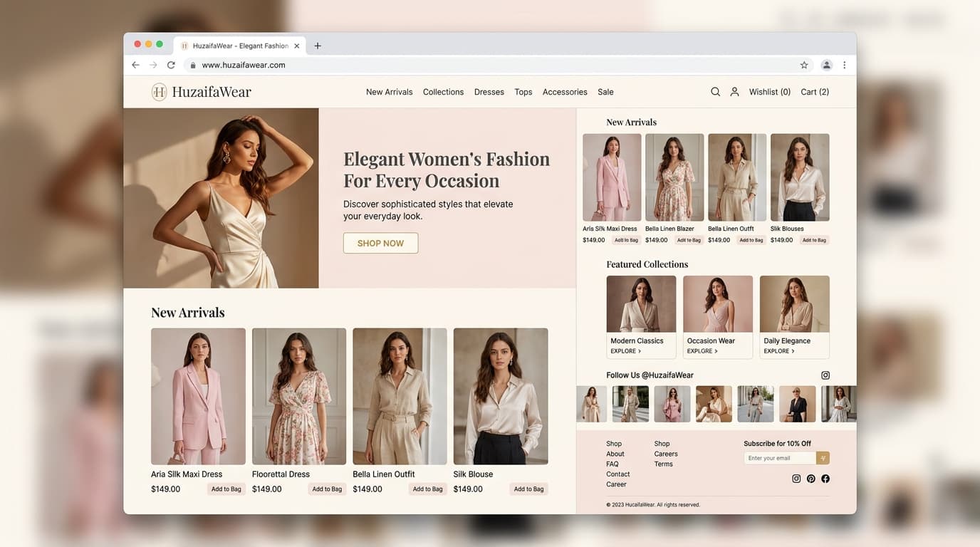Screen dimensions: 980x547
Task: Add the Floorettal Dress to bag
Action: coord(327,489)
